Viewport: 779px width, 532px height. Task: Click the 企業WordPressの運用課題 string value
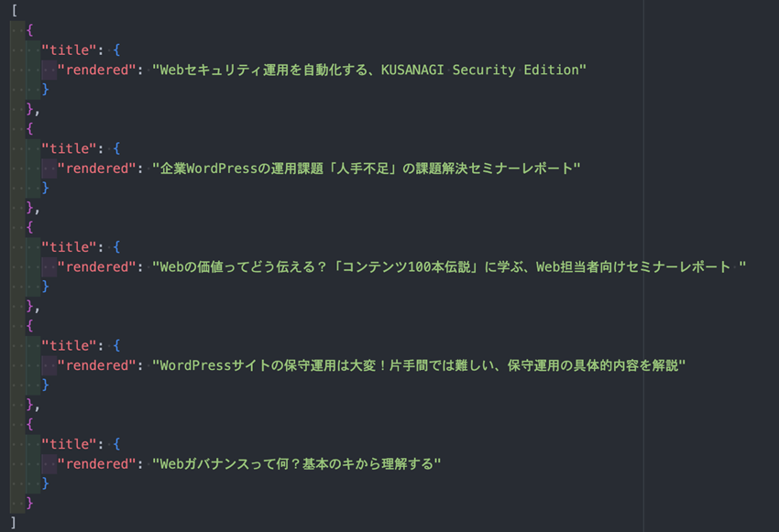tap(367, 168)
